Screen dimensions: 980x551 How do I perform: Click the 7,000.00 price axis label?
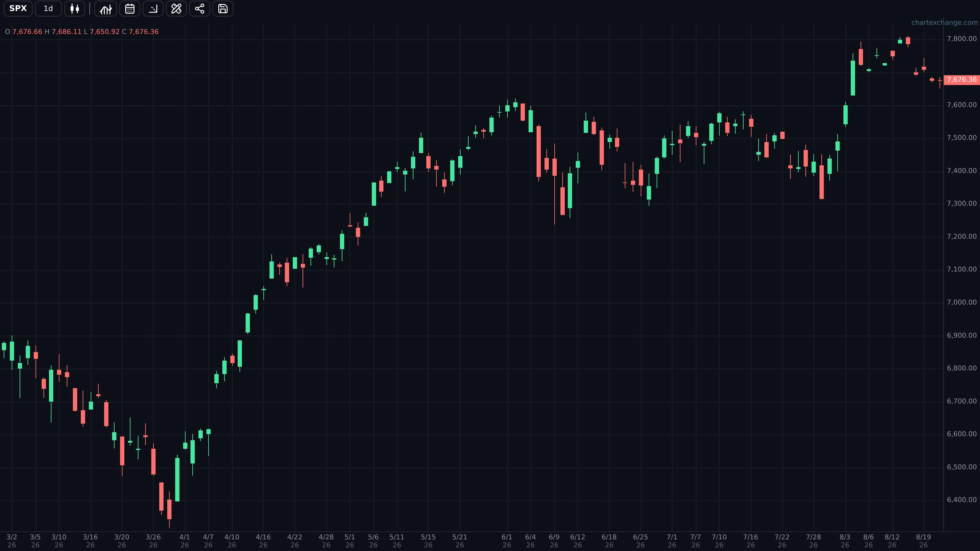click(961, 302)
